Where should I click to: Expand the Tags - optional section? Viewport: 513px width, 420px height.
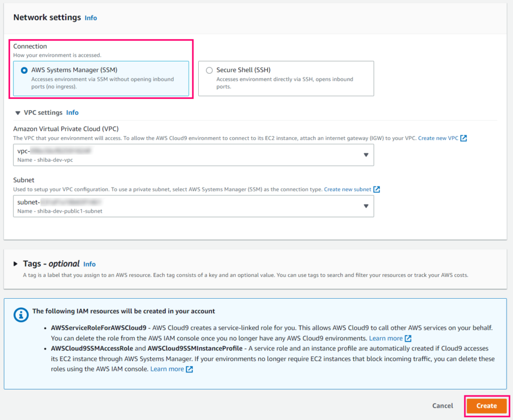14,263
